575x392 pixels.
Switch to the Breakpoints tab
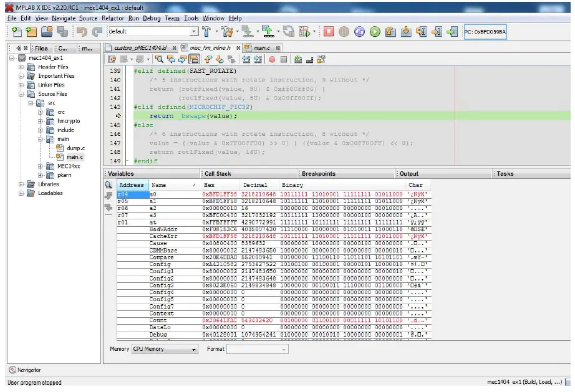(x=318, y=174)
